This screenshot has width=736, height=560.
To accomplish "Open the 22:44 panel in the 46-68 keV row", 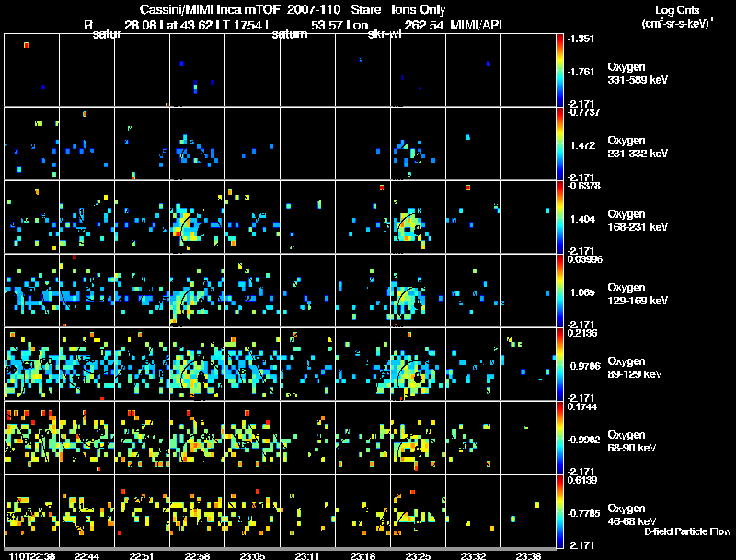I will pos(86,511).
